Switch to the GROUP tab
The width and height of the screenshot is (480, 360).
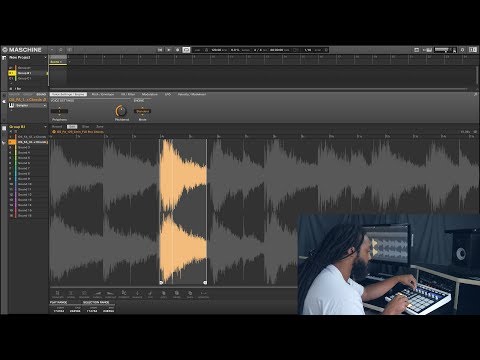28,95
